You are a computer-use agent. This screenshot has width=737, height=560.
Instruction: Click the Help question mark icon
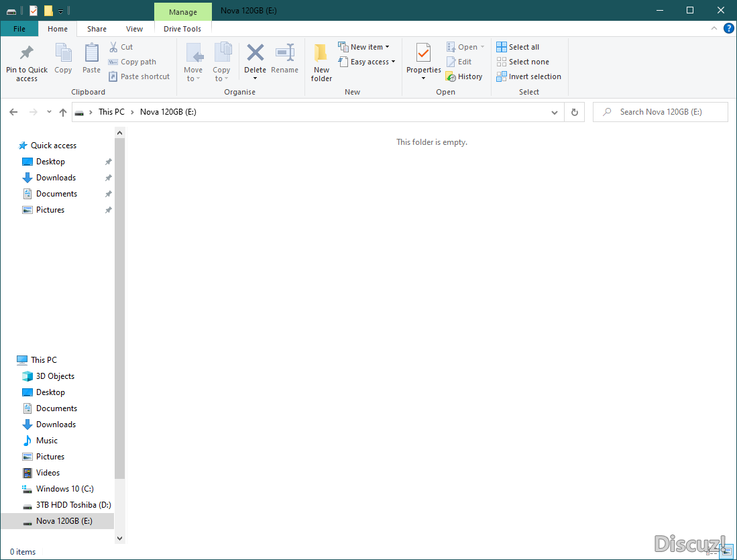(x=728, y=29)
